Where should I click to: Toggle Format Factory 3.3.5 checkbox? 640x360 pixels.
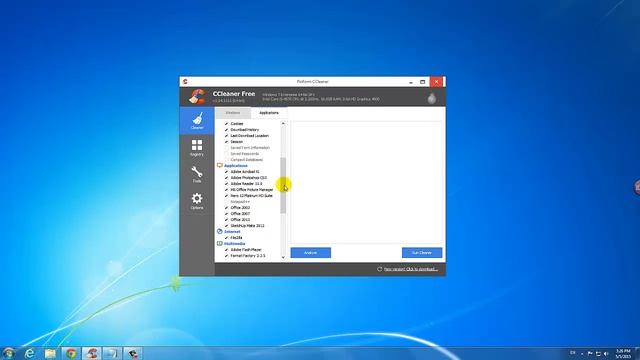tap(227, 256)
